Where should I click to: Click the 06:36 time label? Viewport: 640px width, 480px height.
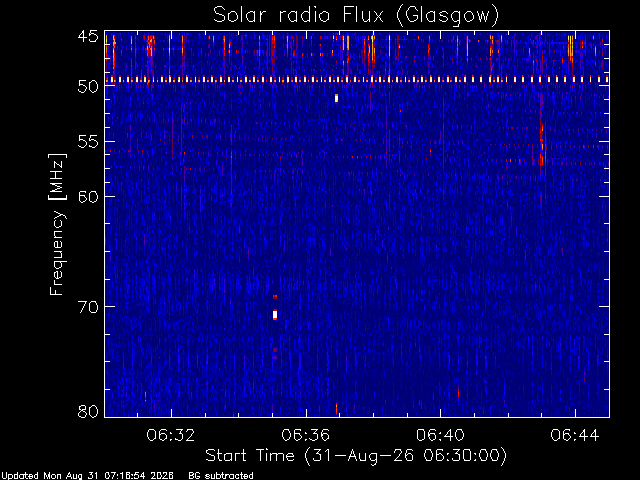click(x=306, y=435)
